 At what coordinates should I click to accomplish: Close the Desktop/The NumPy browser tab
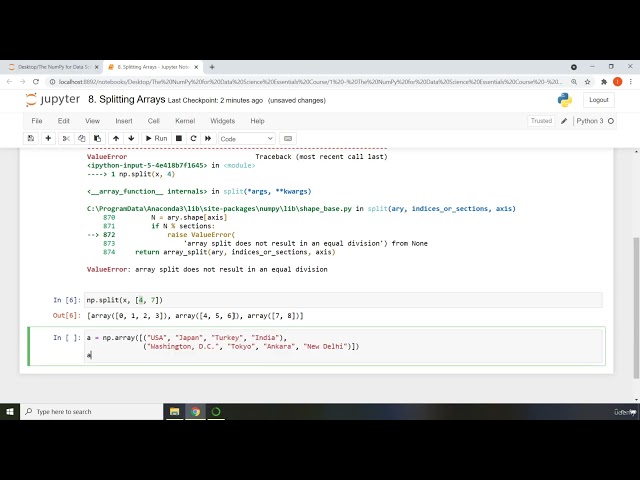(x=96, y=67)
